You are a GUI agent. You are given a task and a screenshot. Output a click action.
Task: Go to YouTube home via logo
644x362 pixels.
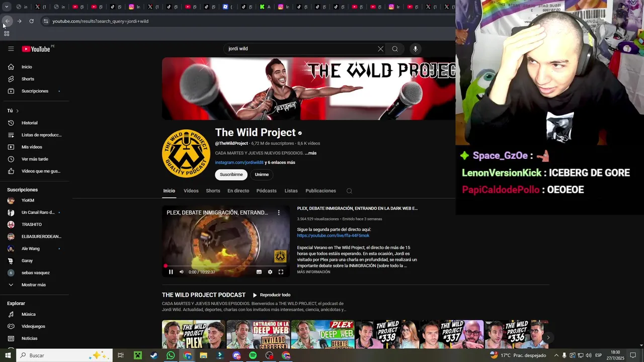36,49
